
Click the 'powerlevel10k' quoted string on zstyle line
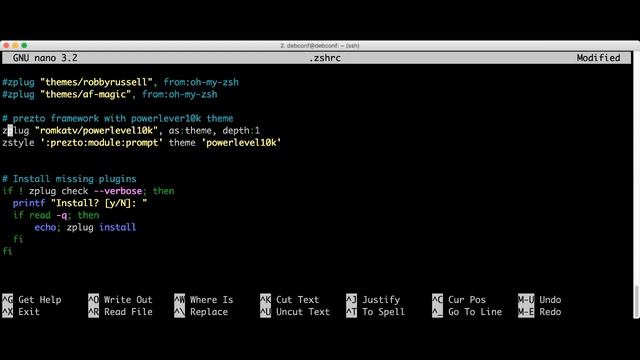[241, 143]
